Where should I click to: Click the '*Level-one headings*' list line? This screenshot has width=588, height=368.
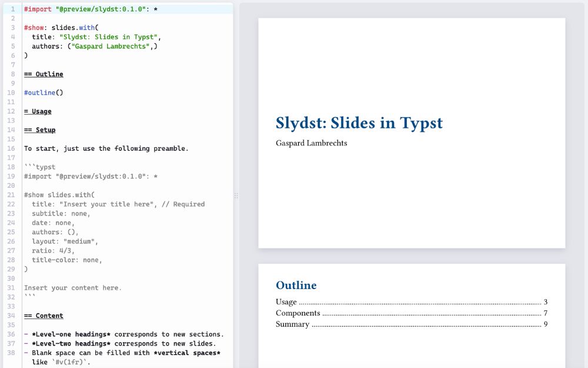(x=123, y=334)
